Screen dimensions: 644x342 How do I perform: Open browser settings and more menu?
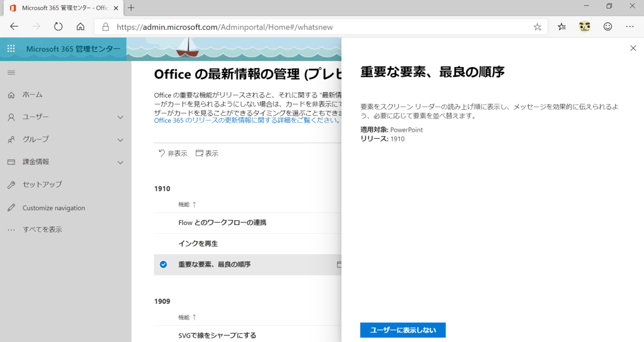[x=630, y=26]
